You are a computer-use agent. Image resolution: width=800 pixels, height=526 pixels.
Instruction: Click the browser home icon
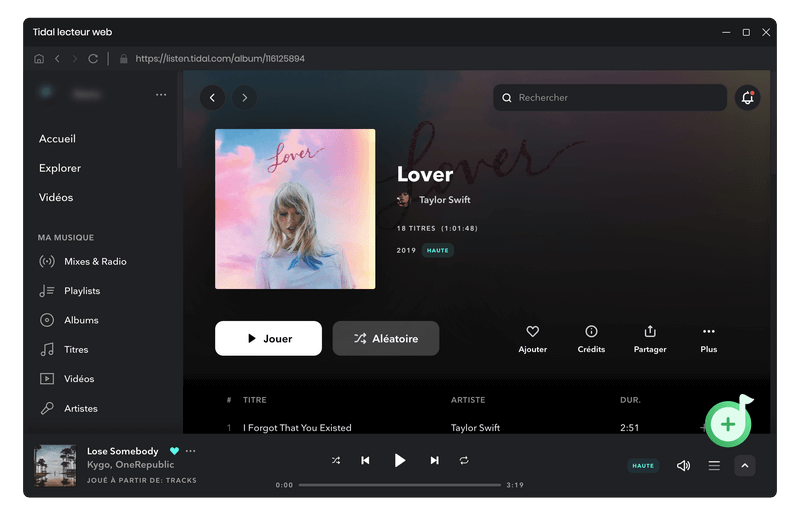39,59
